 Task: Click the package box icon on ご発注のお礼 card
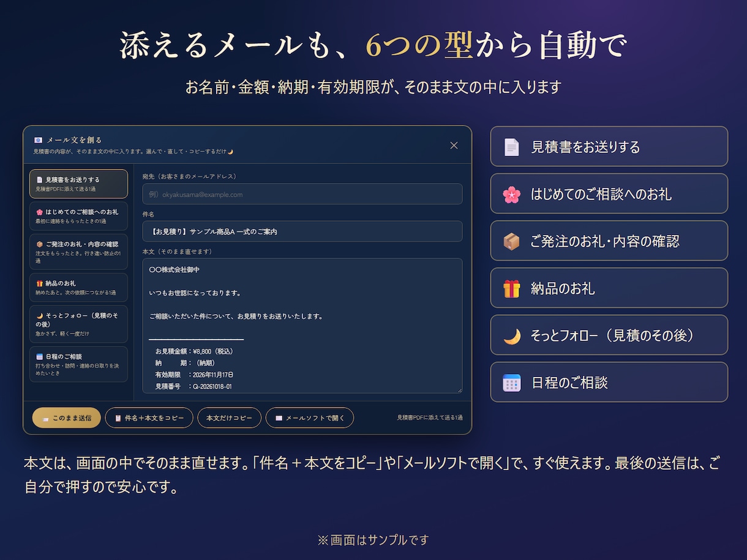tap(511, 241)
